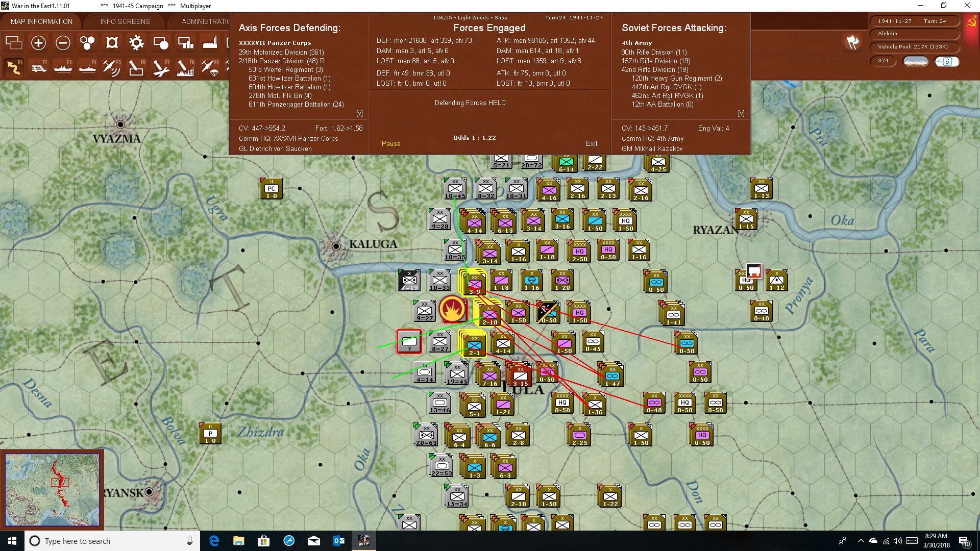Click the 29th Motorized Division entry
Viewport: 980px width, 551px height.
pos(281,52)
